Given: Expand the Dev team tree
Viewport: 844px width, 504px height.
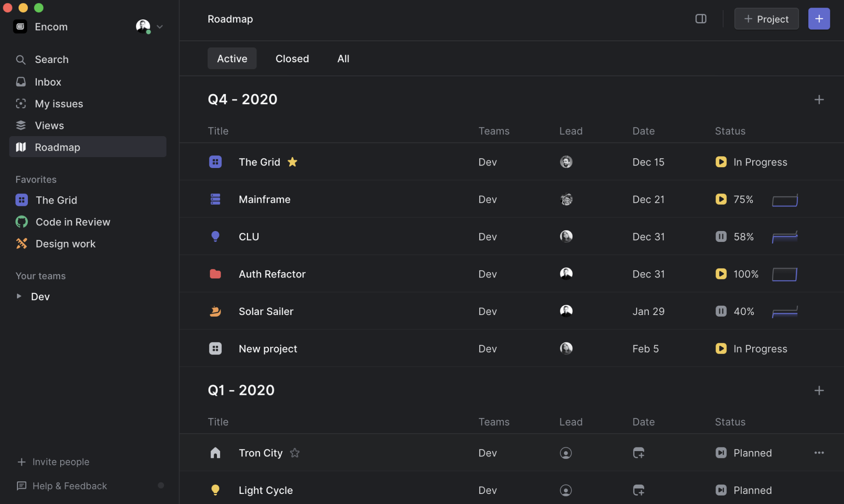Looking at the screenshot, I should [x=19, y=296].
